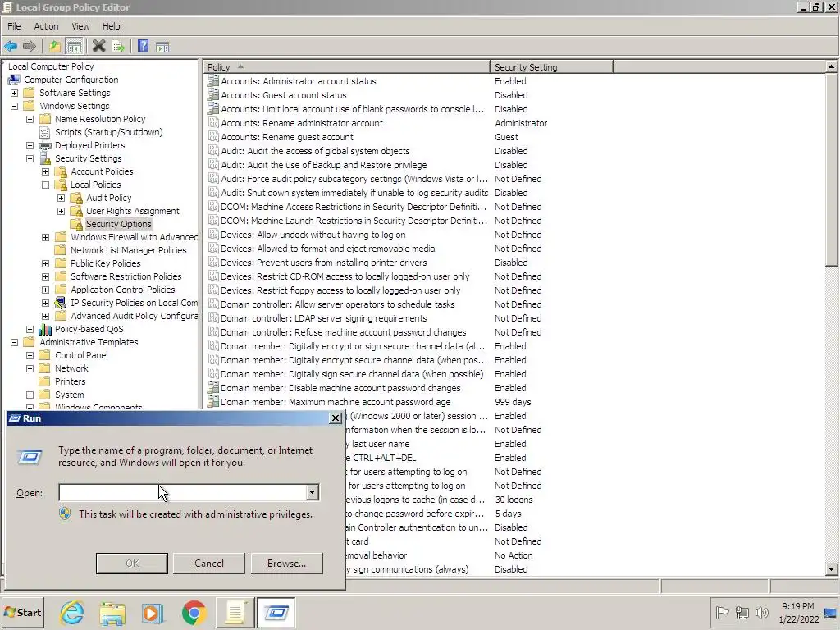Screen dimensions: 840x630
Task: Select Network List Manager Policies item
Action: point(129,250)
